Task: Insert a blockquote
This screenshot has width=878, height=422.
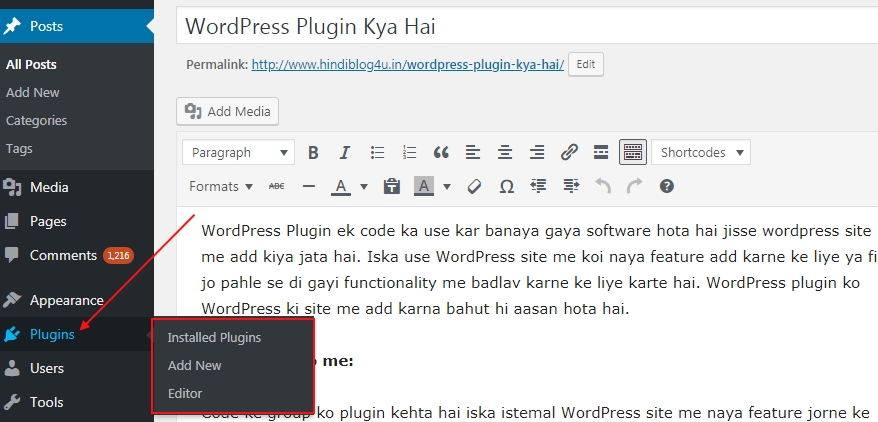Action: click(441, 152)
